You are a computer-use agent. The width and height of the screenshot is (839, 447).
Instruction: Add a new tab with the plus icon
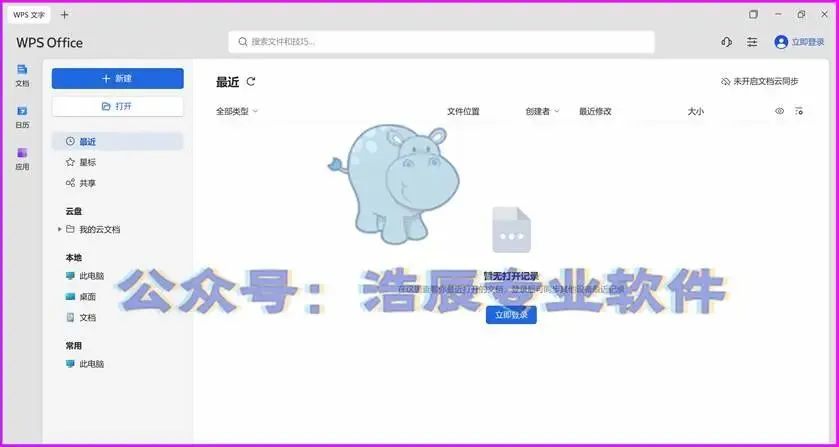(x=65, y=15)
